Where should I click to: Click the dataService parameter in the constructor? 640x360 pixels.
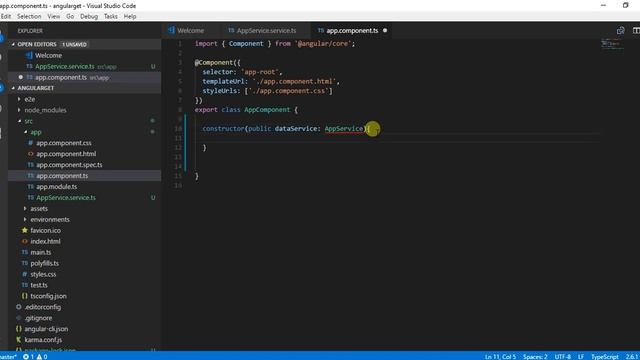click(296, 129)
